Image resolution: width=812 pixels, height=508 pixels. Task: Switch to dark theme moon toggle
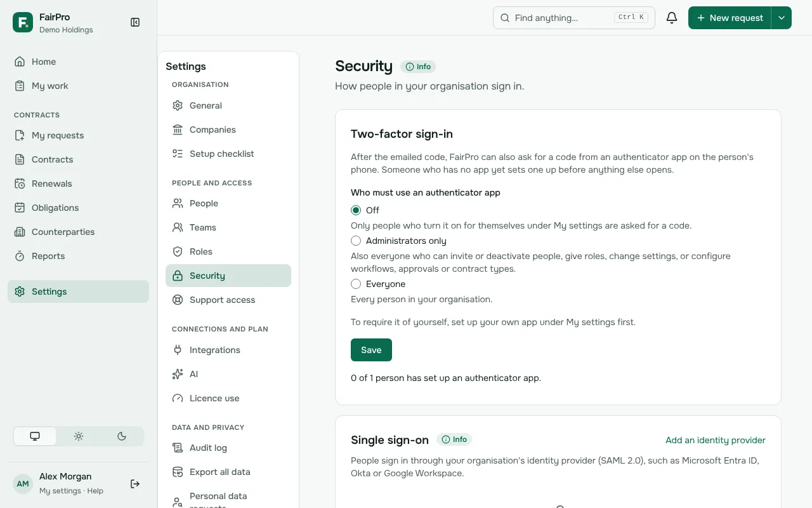(x=122, y=436)
